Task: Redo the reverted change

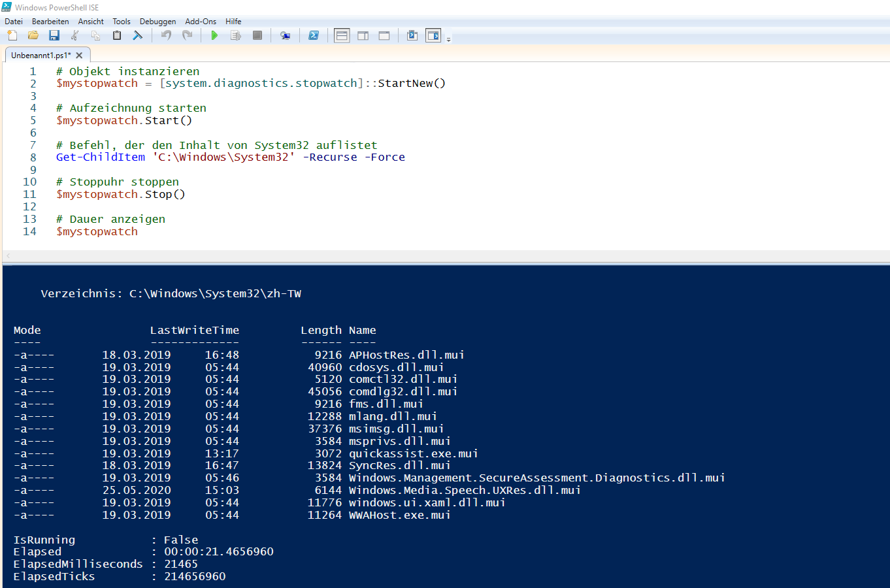Action: click(188, 35)
